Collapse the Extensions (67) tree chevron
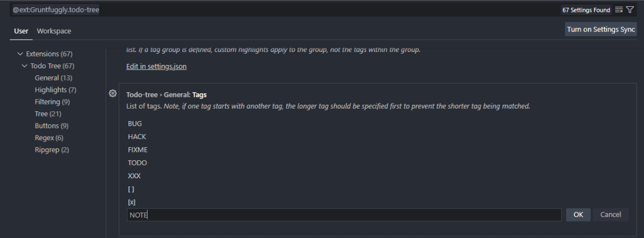 click(20, 54)
